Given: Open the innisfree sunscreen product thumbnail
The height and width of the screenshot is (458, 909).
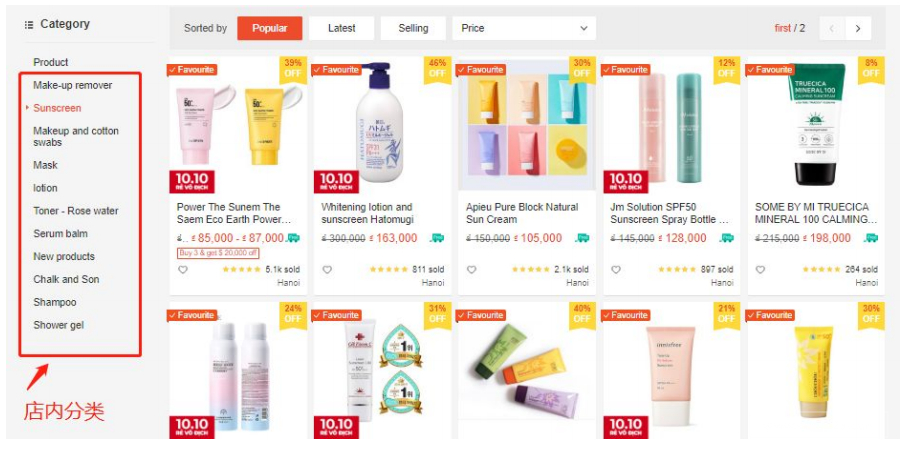Looking at the screenshot, I should point(671,371).
